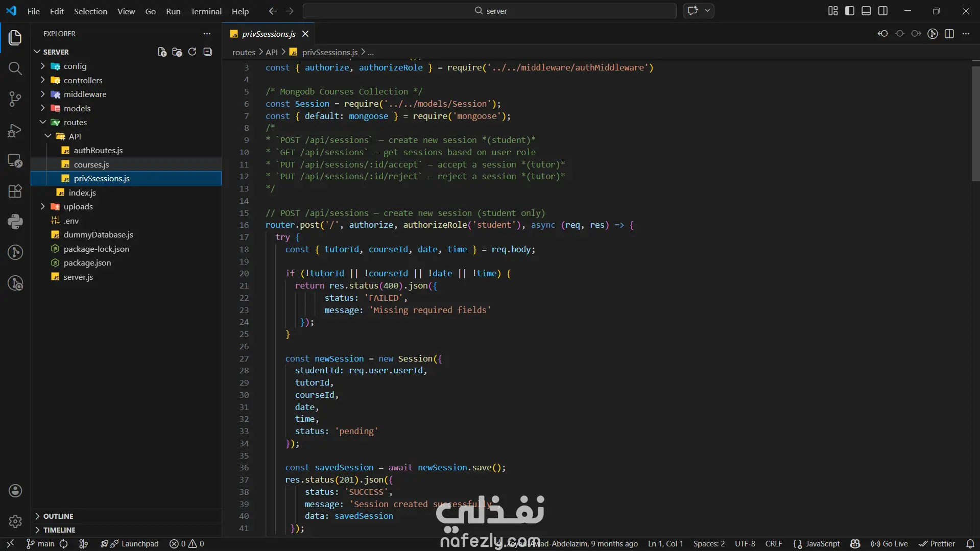
Task: Click the server search command box
Action: pos(489,11)
